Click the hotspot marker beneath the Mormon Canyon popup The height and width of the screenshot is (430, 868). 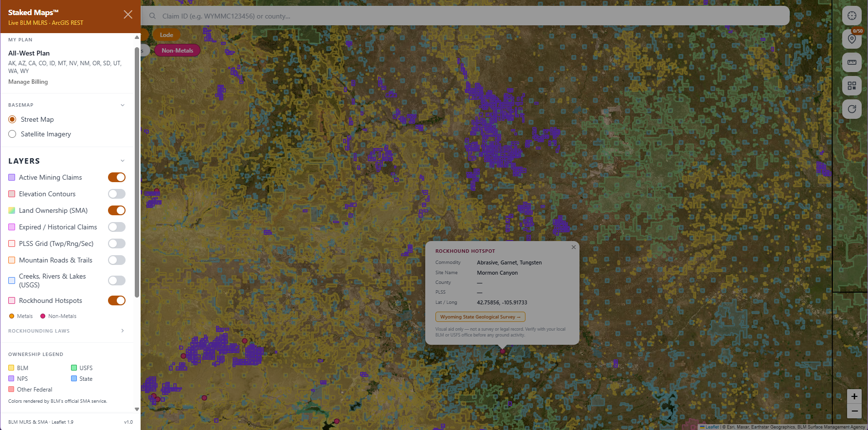503,351
